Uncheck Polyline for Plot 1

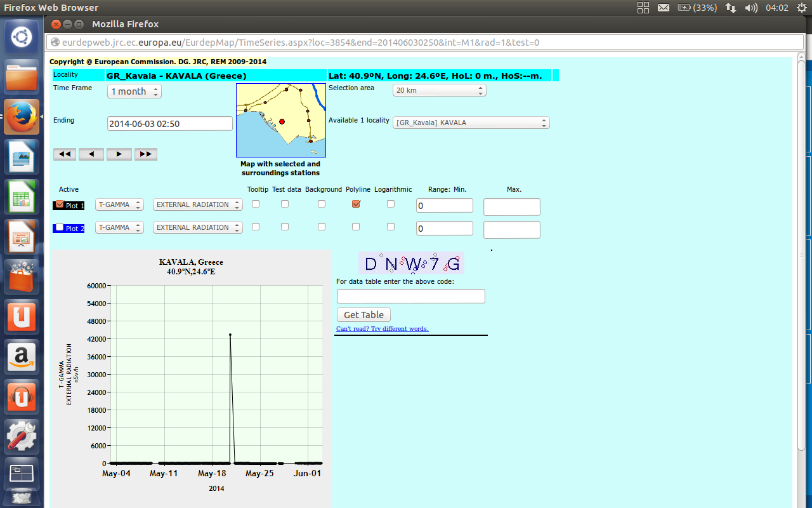pos(356,204)
